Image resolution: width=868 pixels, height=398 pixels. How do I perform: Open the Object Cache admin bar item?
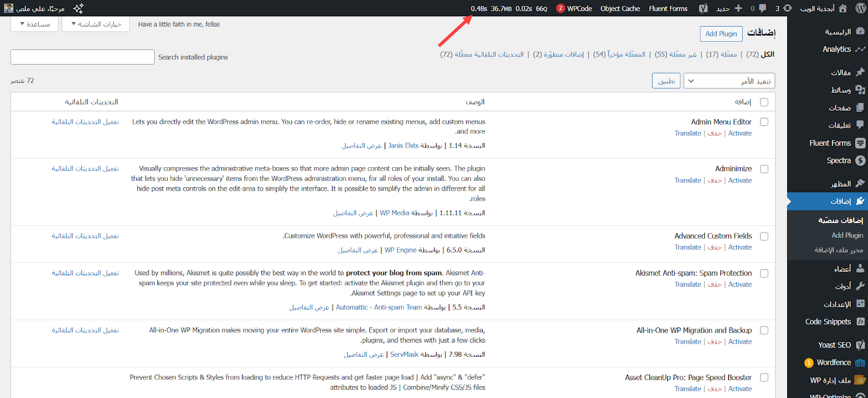click(x=620, y=8)
